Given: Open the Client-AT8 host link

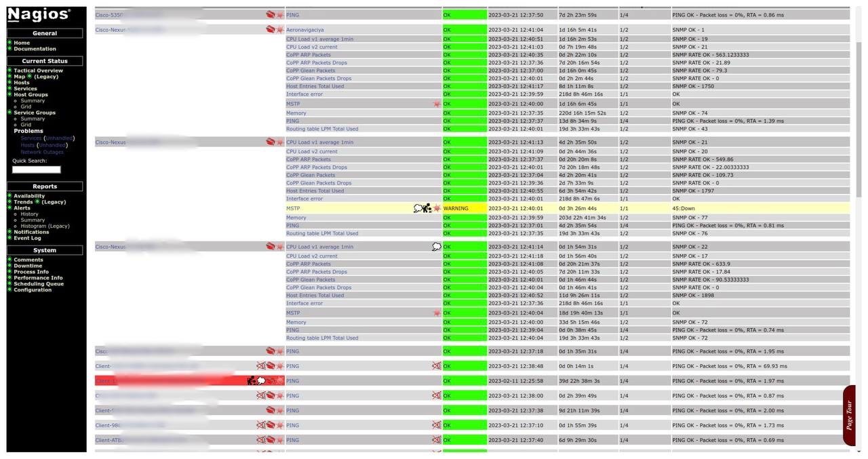Looking at the screenshot, I should point(109,440).
